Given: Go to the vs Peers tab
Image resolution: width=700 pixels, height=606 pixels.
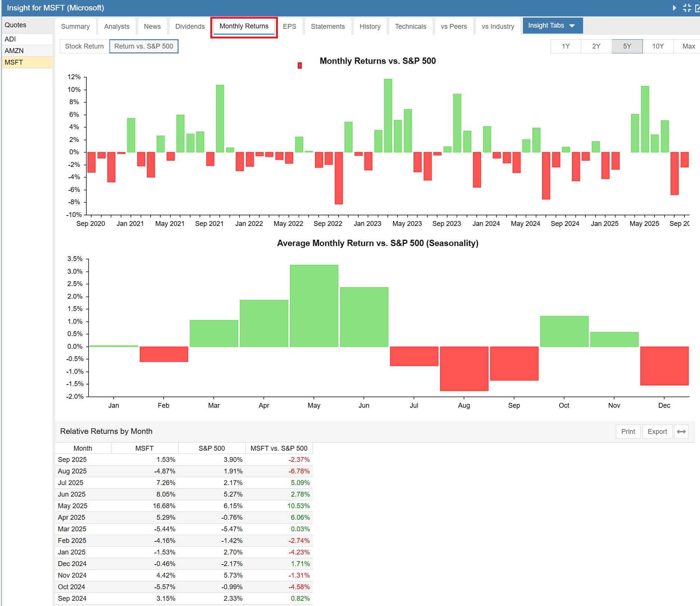Looking at the screenshot, I should coord(453,27).
